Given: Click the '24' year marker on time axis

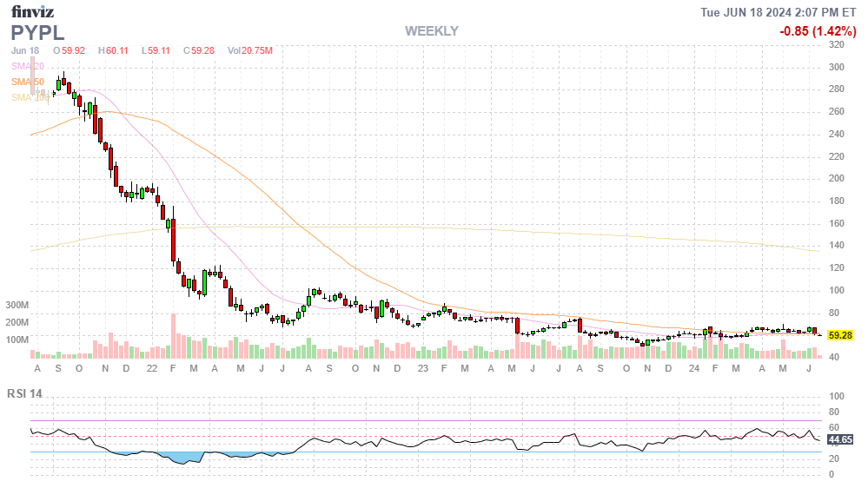Looking at the screenshot, I should point(694,368).
